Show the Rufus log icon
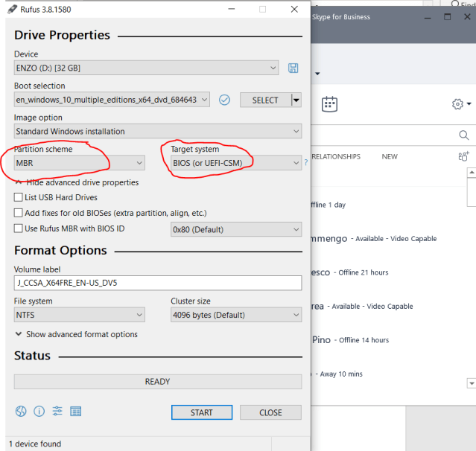Viewport: 476px width, 451px height. pos(75,412)
